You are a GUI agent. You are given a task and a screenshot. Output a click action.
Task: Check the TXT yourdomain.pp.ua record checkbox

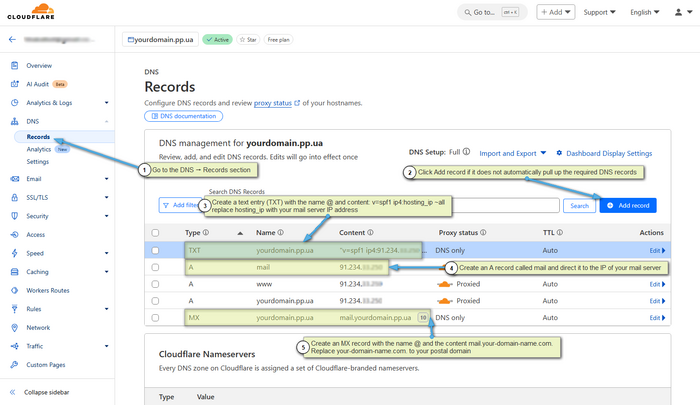click(155, 251)
